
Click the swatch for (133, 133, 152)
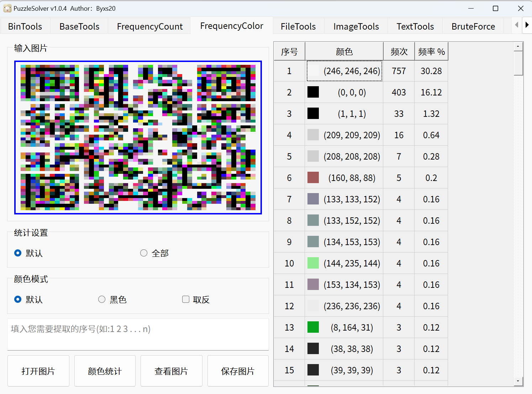(x=313, y=199)
